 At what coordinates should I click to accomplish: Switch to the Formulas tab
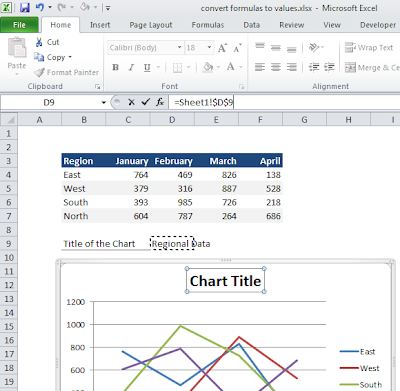[x=208, y=25]
